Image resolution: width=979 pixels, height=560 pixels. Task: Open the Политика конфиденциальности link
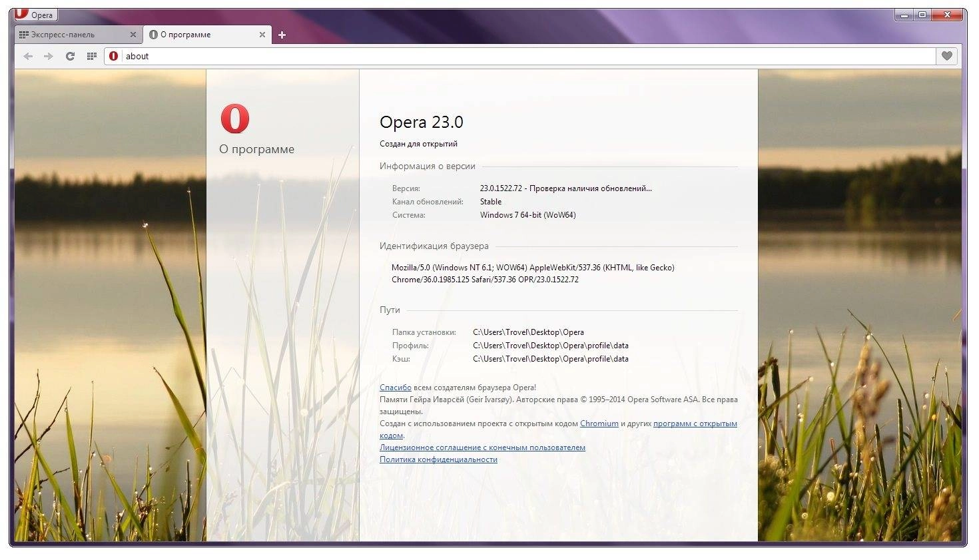[x=438, y=459]
